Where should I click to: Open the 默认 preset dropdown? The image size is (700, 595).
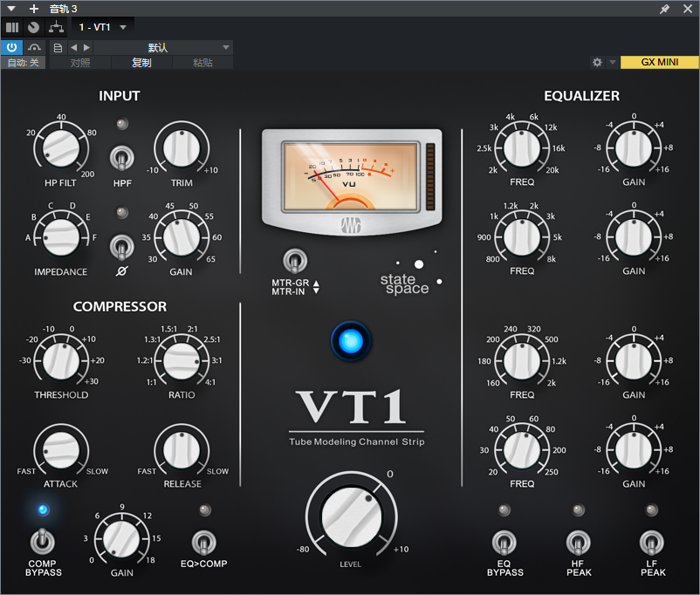coord(158,47)
